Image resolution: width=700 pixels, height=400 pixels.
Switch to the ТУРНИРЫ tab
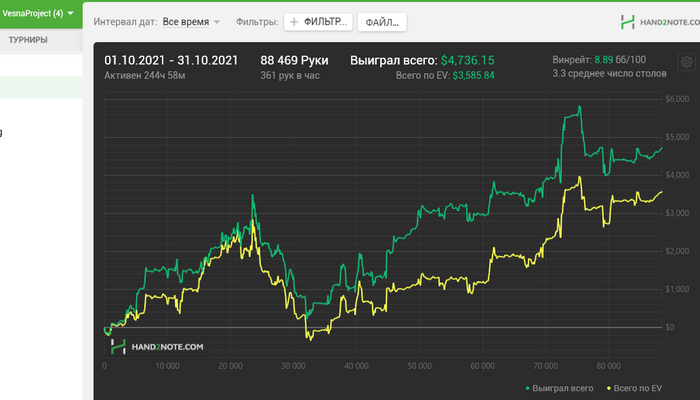pos(28,40)
